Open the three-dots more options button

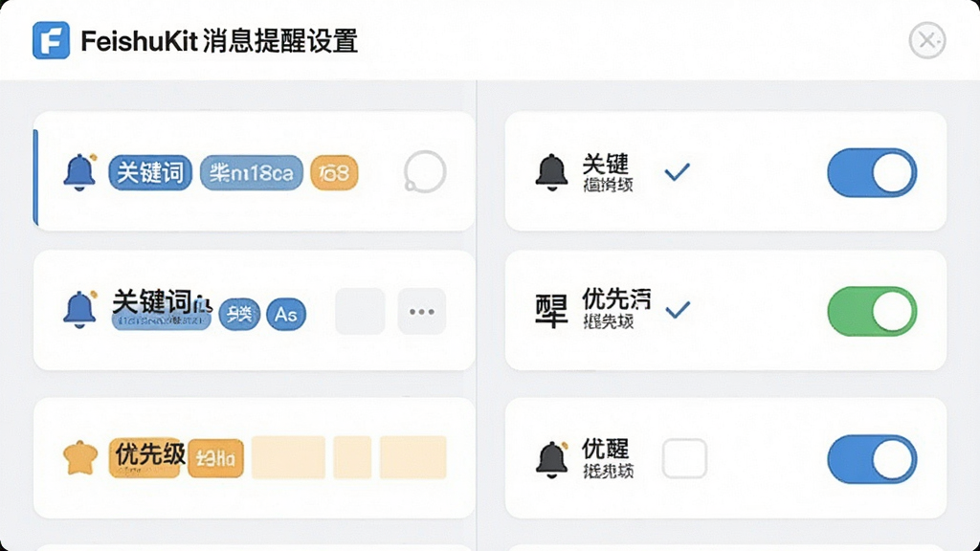[422, 311]
